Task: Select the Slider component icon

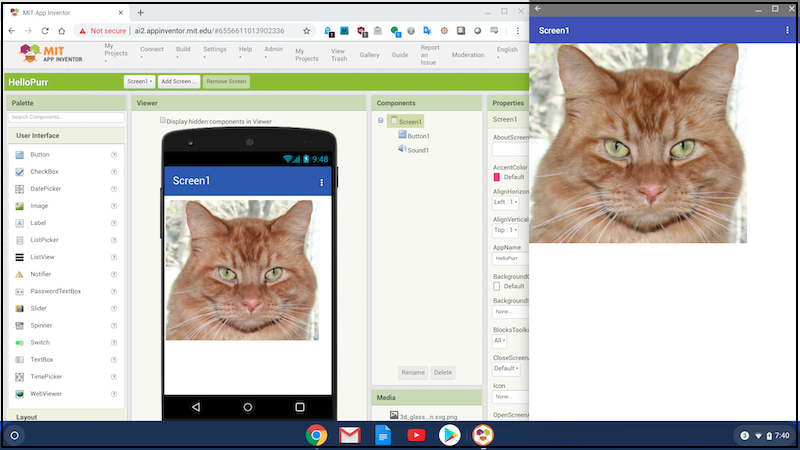Action: pyautogui.click(x=19, y=308)
